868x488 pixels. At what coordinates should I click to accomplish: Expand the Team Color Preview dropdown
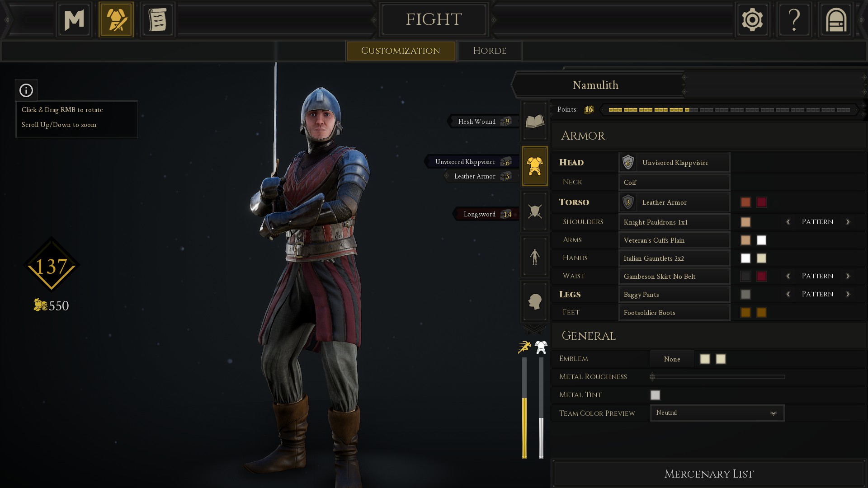tap(717, 413)
